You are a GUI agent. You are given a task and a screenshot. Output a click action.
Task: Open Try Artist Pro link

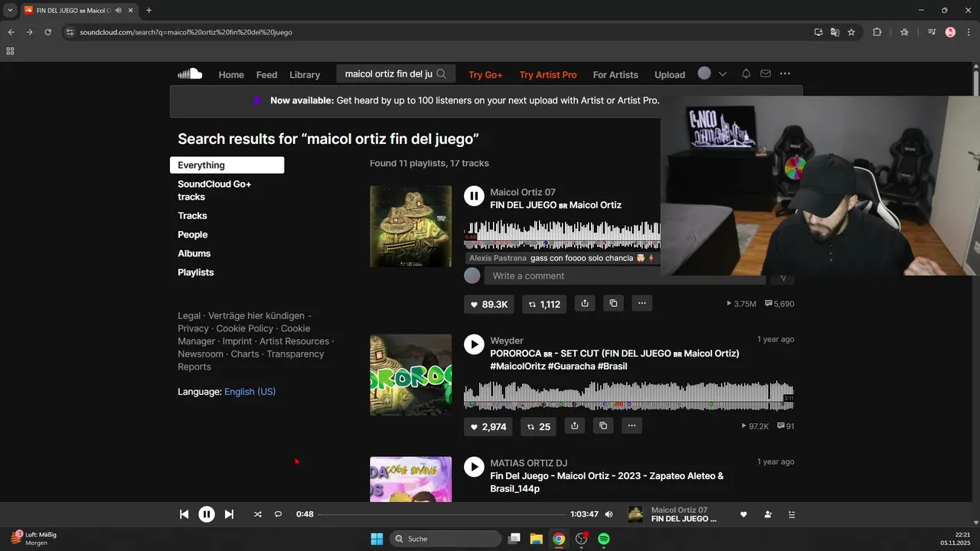pos(548,74)
